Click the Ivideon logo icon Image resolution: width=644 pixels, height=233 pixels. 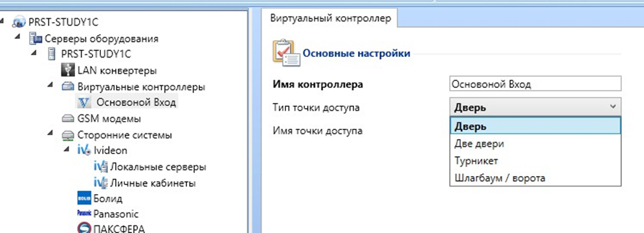pyautogui.click(x=83, y=150)
